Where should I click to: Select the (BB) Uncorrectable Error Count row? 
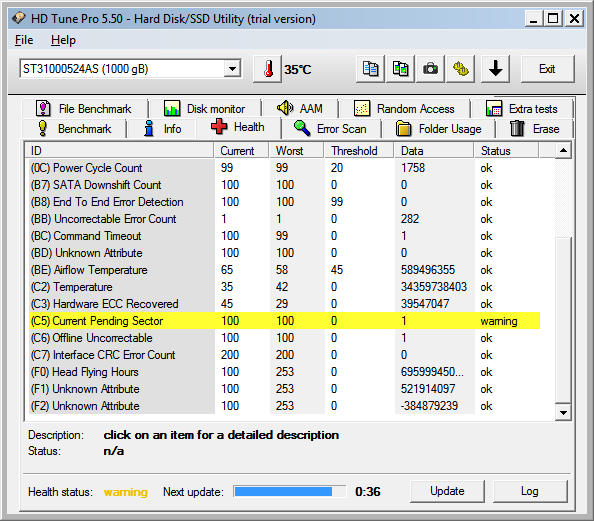tap(284, 219)
